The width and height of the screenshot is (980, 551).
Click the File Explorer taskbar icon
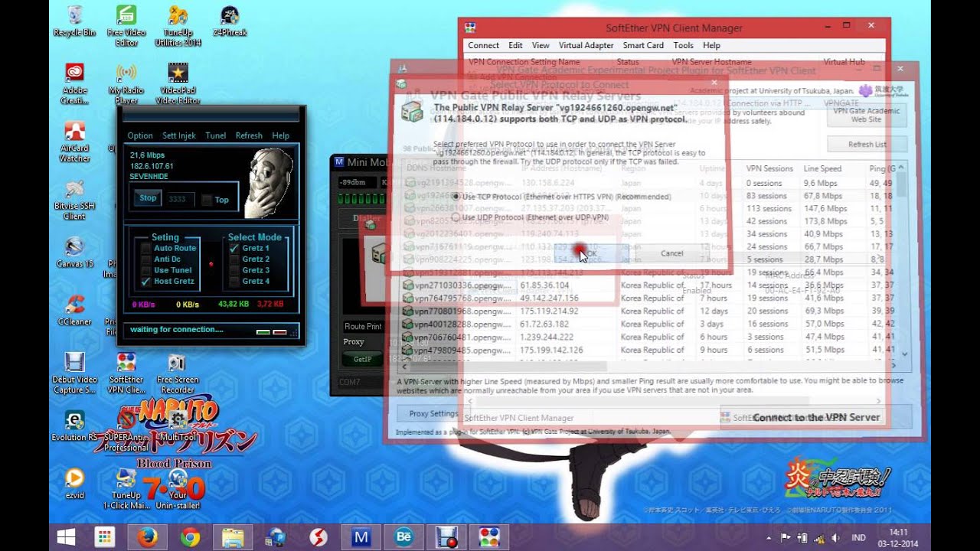233,537
